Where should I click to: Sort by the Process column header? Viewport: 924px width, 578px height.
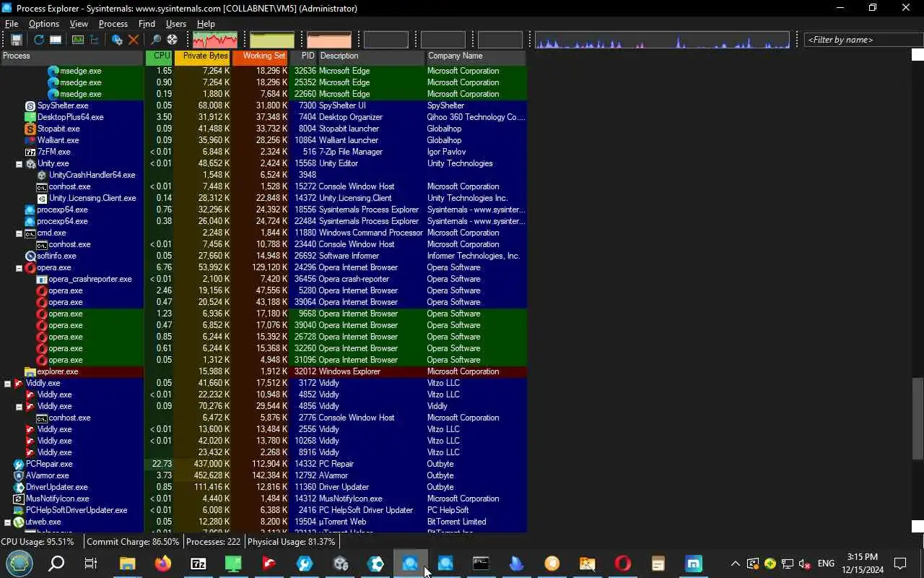[72, 56]
